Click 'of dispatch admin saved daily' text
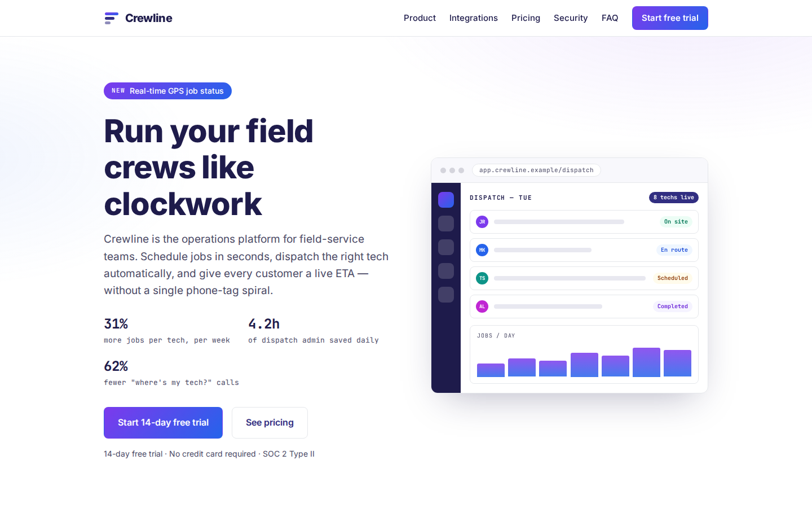812x508 pixels. tap(314, 340)
